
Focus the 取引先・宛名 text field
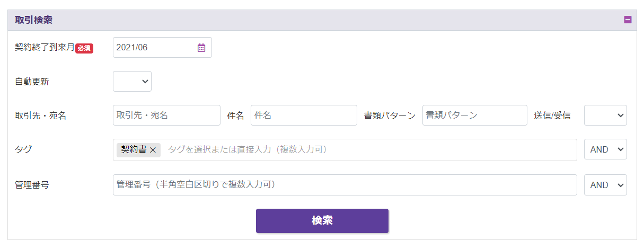pyautogui.click(x=166, y=115)
